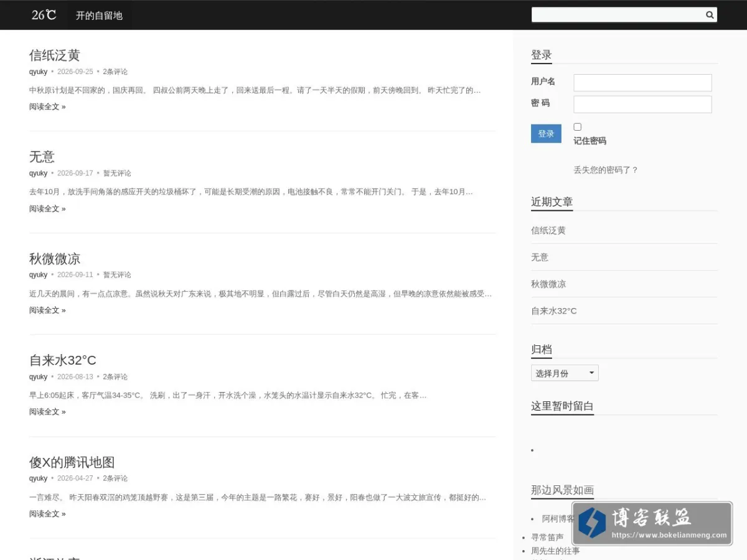Click 阅读全文 under 自来水32°C post

(47, 411)
